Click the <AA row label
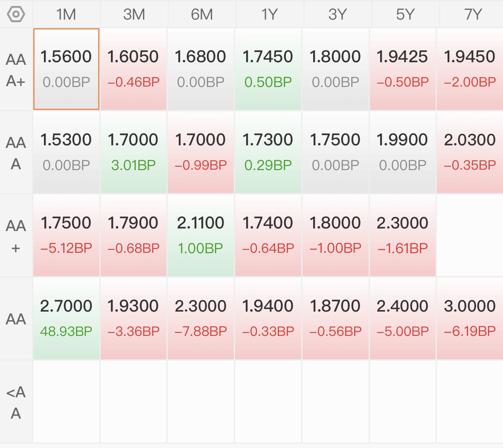Image resolution: width=503 pixels, height=448 pixels. click(16, 402)
